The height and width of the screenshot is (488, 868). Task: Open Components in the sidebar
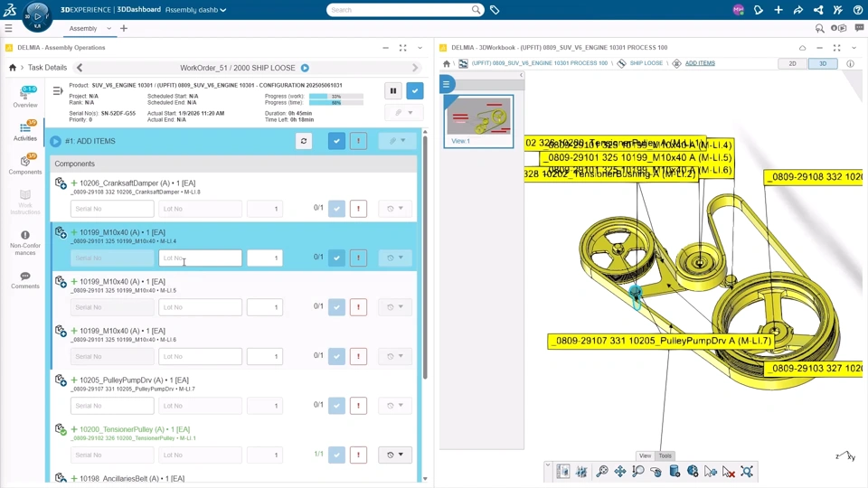[x=25, y=164]
